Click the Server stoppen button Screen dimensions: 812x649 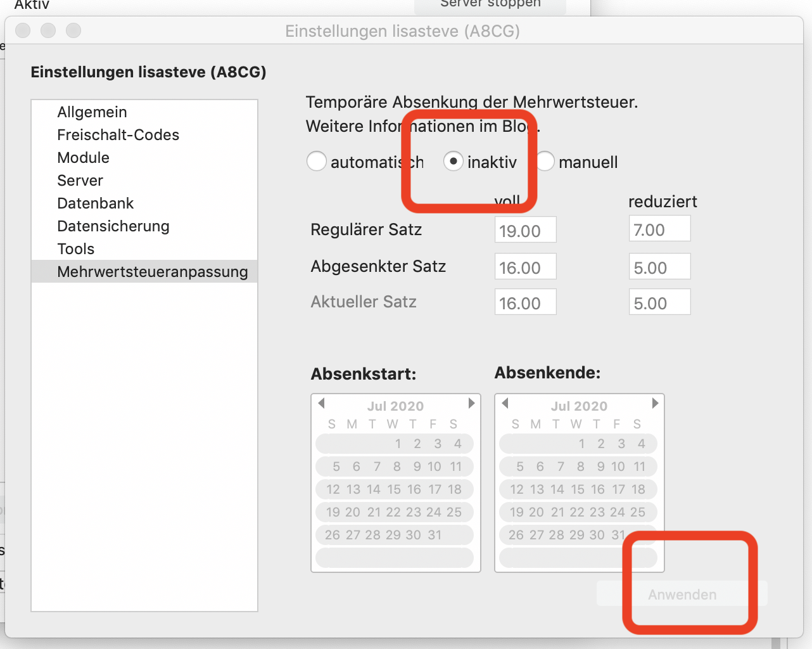[x=490, y=5]
